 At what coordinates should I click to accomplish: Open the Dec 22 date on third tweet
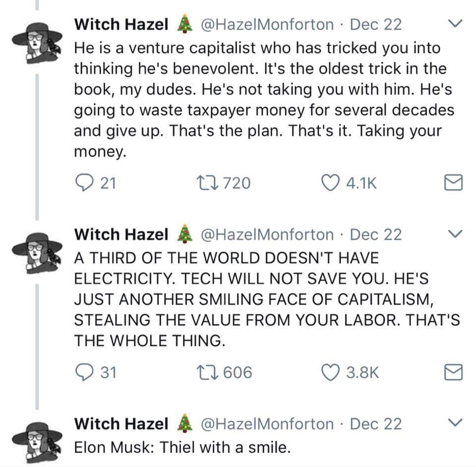point(376,424)
